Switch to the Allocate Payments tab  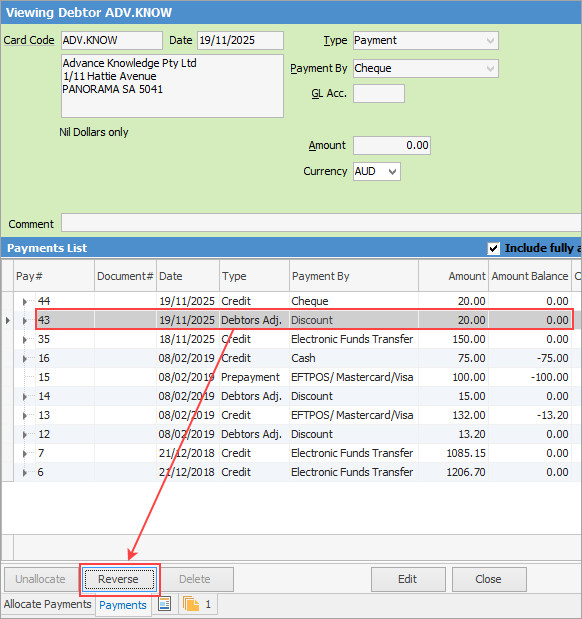coord(47,604)
